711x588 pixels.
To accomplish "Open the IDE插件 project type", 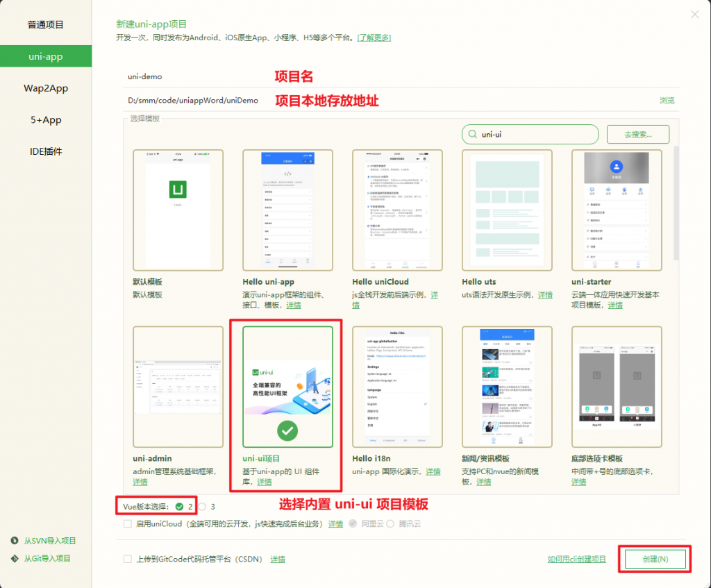I will tap(45, 151).
